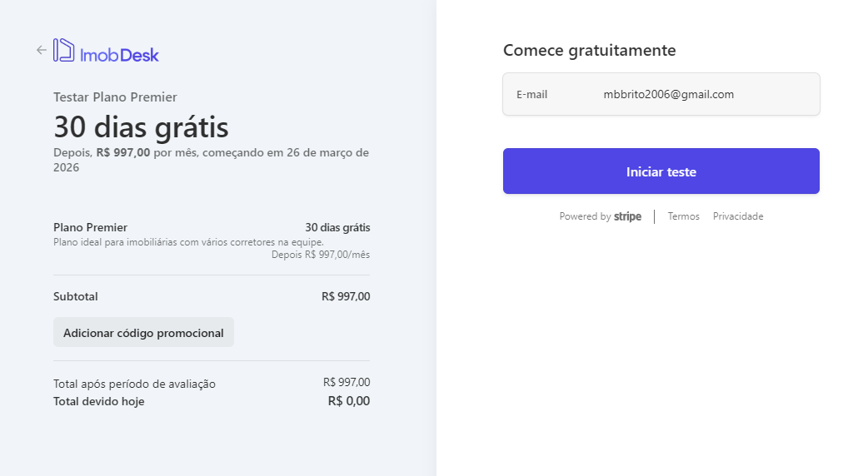This screenshot has height=476, width=868.
Task: Click the Powered by text
Action: pyautogui.click(x=585, y=216)
